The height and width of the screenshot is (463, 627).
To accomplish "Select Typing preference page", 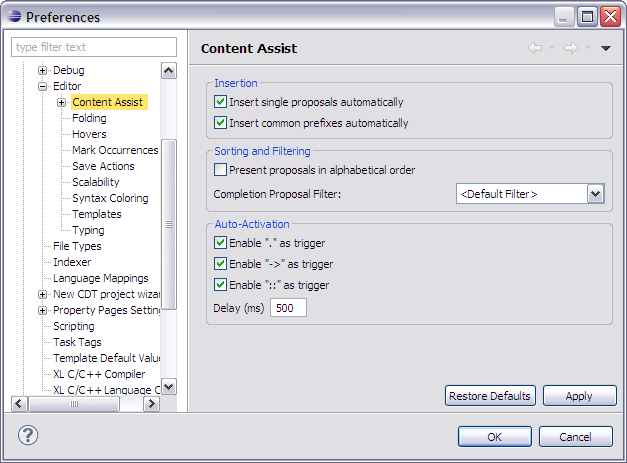I will point(88,230).
